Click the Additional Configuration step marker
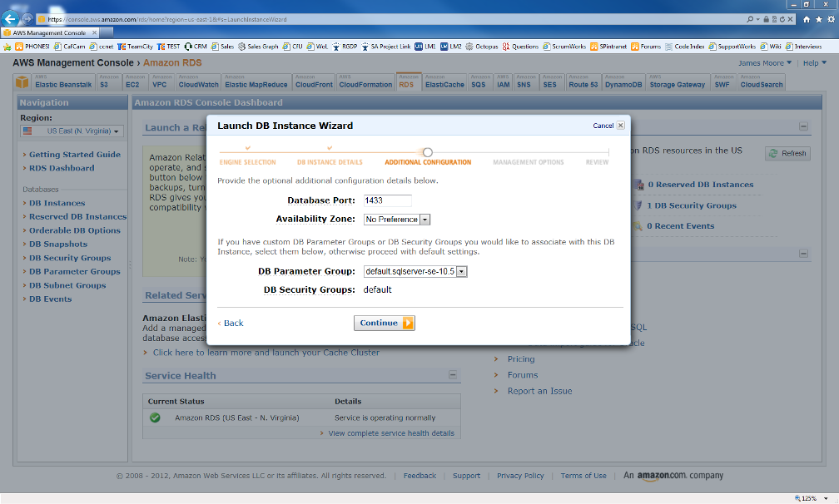839x504 pixels. coord(428,152)
